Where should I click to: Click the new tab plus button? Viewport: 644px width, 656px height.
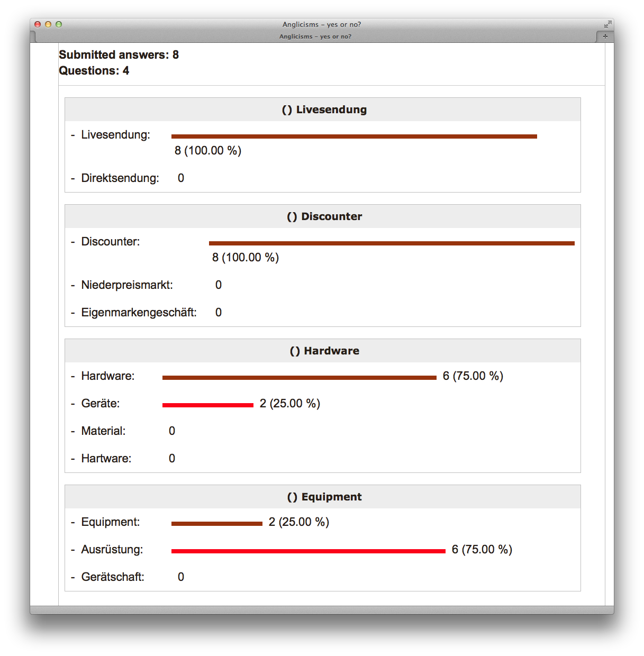pos(605,37)
